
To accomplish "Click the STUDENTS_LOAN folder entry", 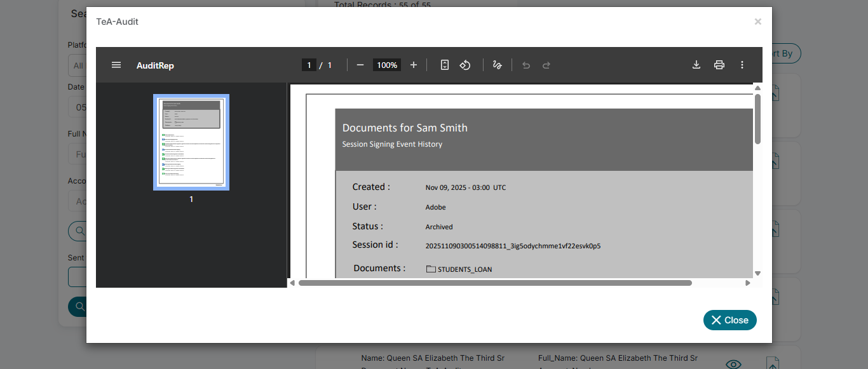I will [459, 269].
